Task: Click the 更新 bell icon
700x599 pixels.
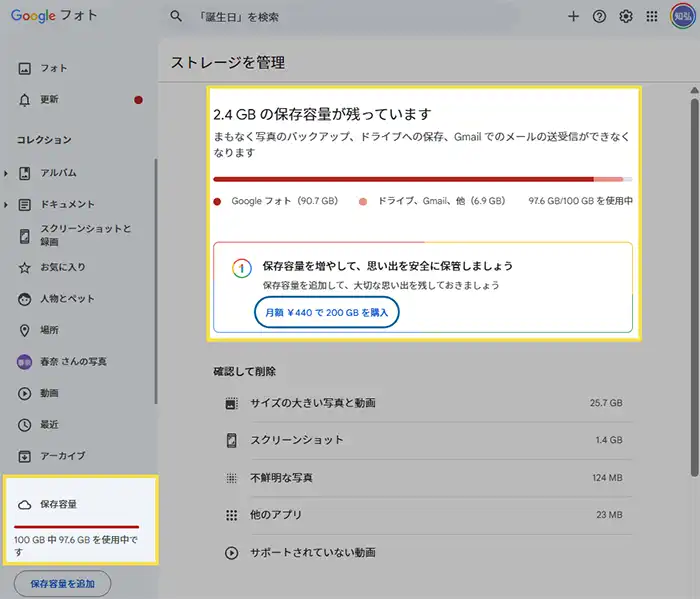Action: (x=25, y=100)
